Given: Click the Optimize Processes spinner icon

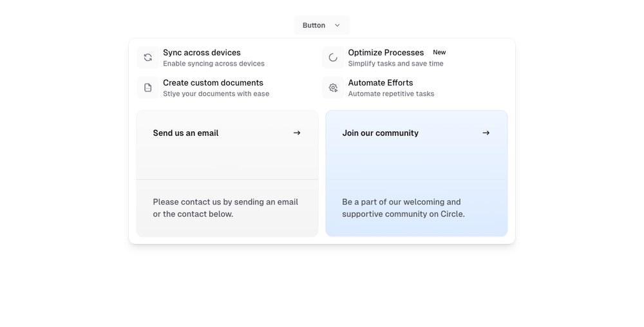Looking at the screenshot, I should pyautogui.click(x=333, y=57).
